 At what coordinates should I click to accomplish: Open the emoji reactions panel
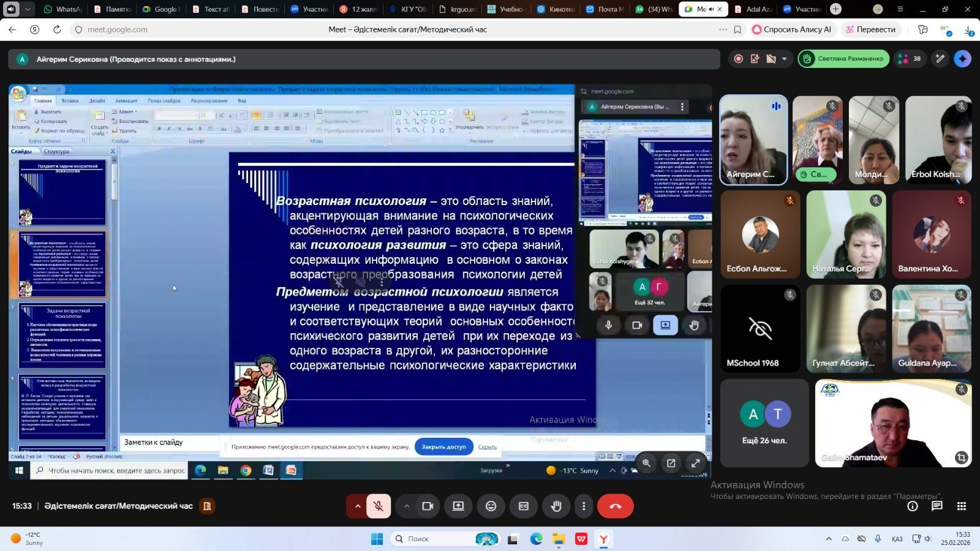coord(491,506)
